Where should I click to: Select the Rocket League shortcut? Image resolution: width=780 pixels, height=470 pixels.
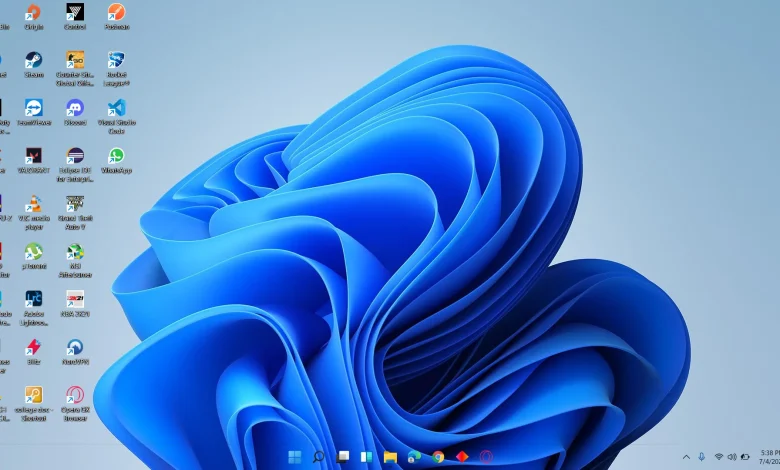pos(117,69)
